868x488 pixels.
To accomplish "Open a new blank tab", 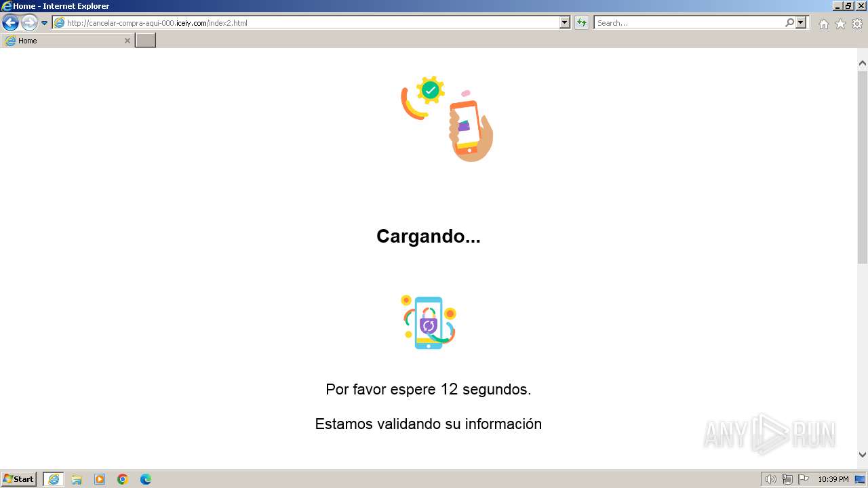I will 146,41.
